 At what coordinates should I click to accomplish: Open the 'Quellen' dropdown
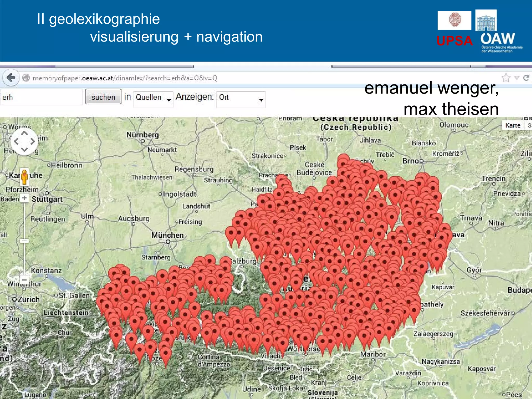pos(153,99)
